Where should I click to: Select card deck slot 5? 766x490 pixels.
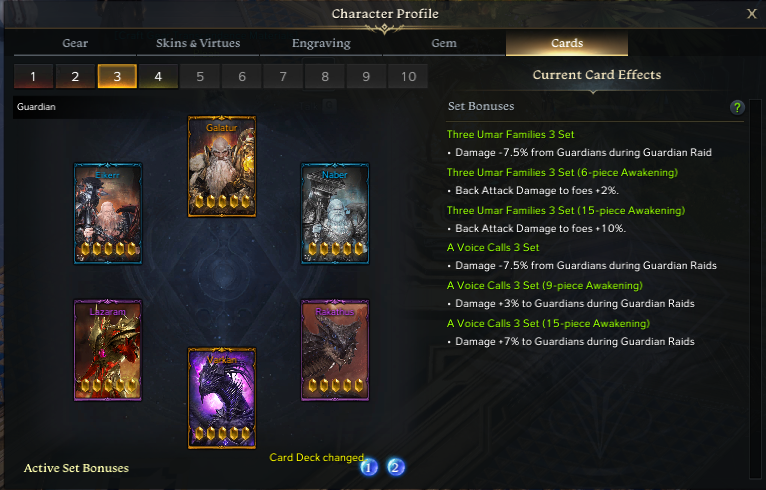pyautogui.click(x=200, y=76)
